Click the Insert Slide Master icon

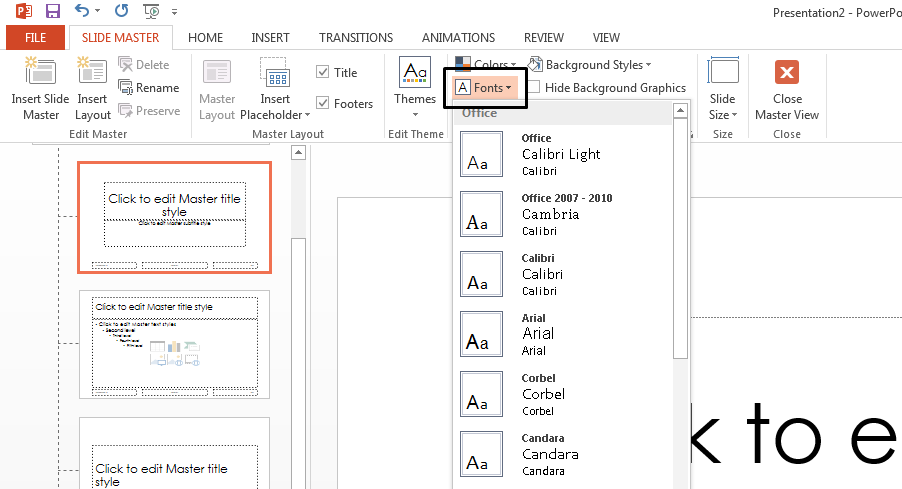[41, 72]
